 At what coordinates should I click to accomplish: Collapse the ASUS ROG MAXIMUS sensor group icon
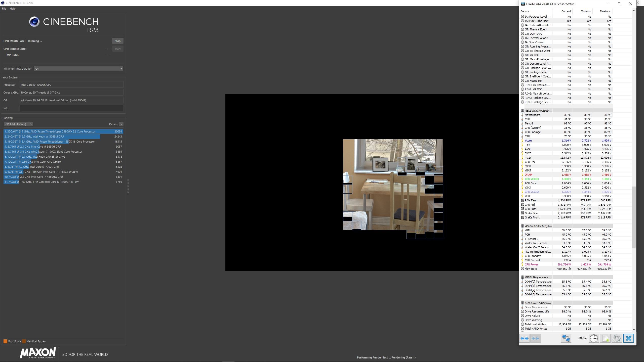point(522,111)
